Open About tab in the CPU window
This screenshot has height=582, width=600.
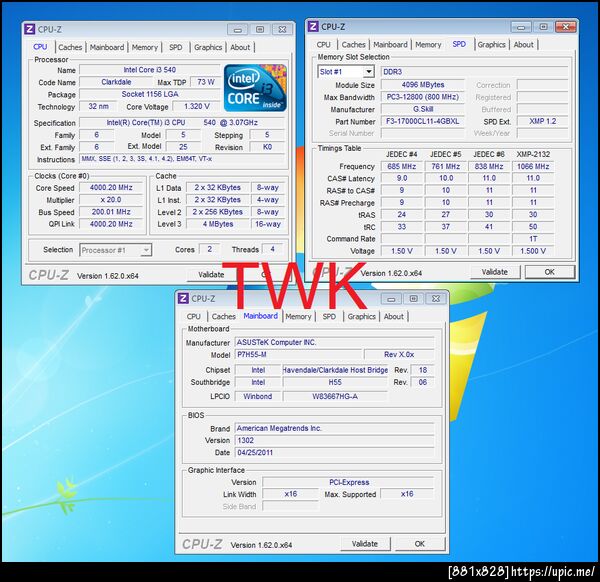pos(240,47)
